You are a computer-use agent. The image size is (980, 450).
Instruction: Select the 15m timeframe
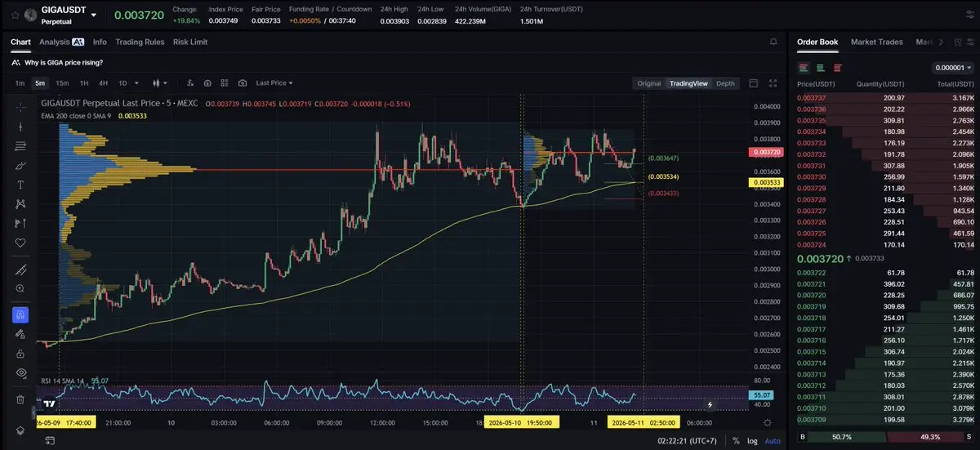tap(62, 83)
